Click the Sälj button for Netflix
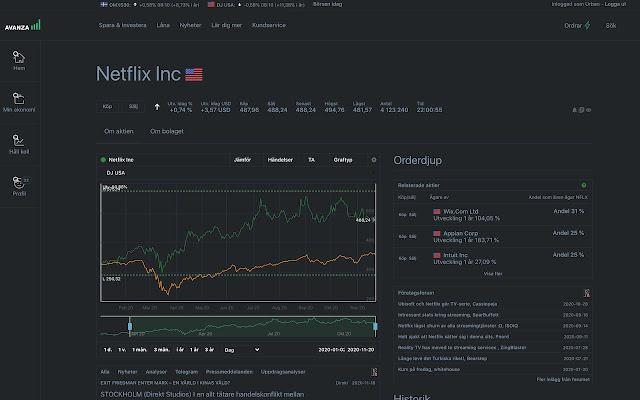Viewport: 640px width, 400px height. (133, 107)
